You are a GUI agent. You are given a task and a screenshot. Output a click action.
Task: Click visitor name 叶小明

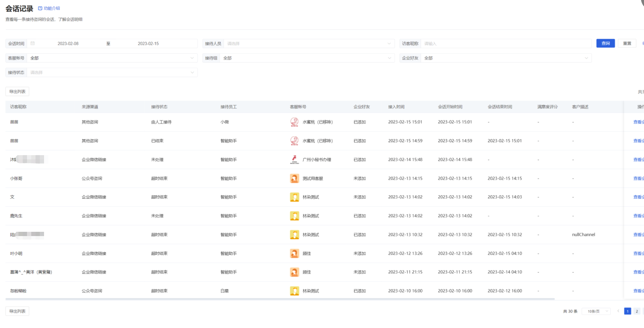tap(16, 253)
